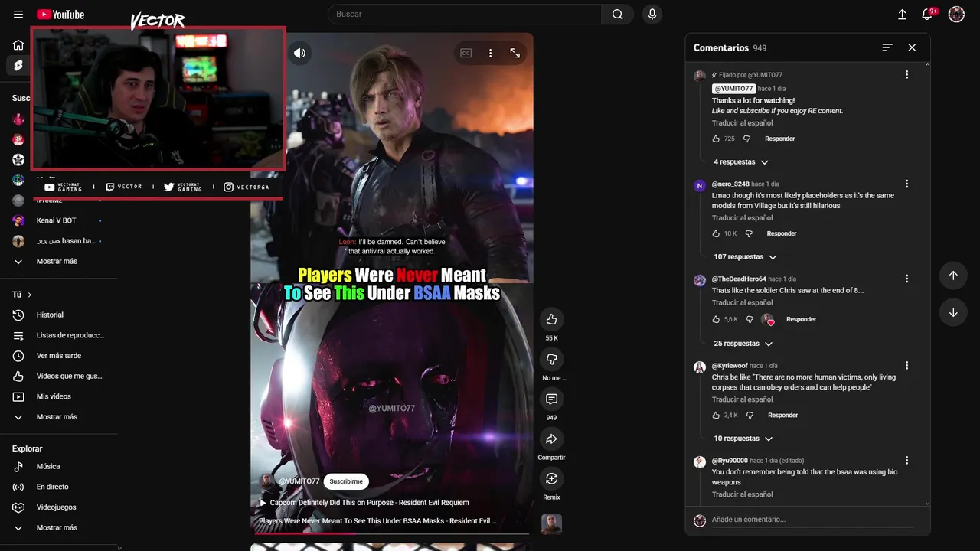Open options for Ryu90000's comment
This screenshot has width=980, height=551.
[x=906, y=460]
